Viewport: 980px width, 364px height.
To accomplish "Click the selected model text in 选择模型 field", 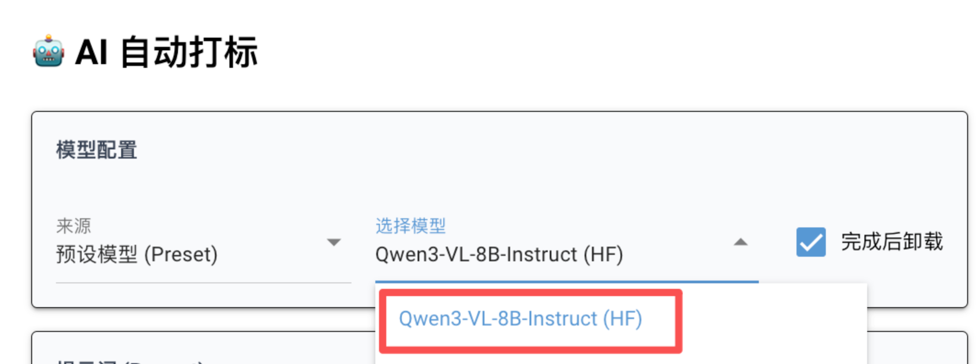I will [499, 254].
